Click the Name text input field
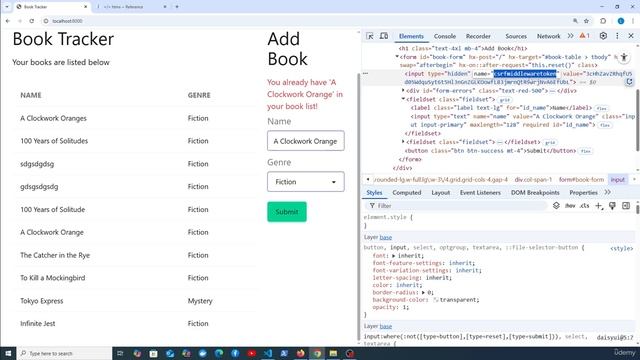The width and height of the screenshot is (640, 360). 306,141
